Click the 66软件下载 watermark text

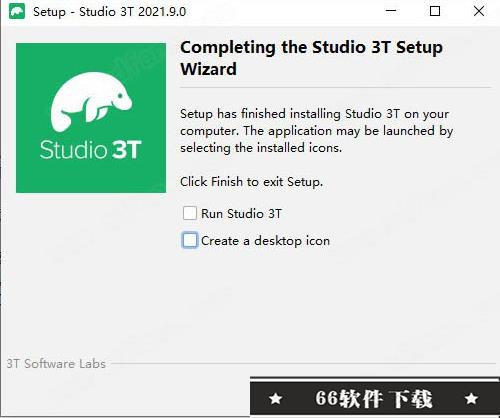(373, 398)
